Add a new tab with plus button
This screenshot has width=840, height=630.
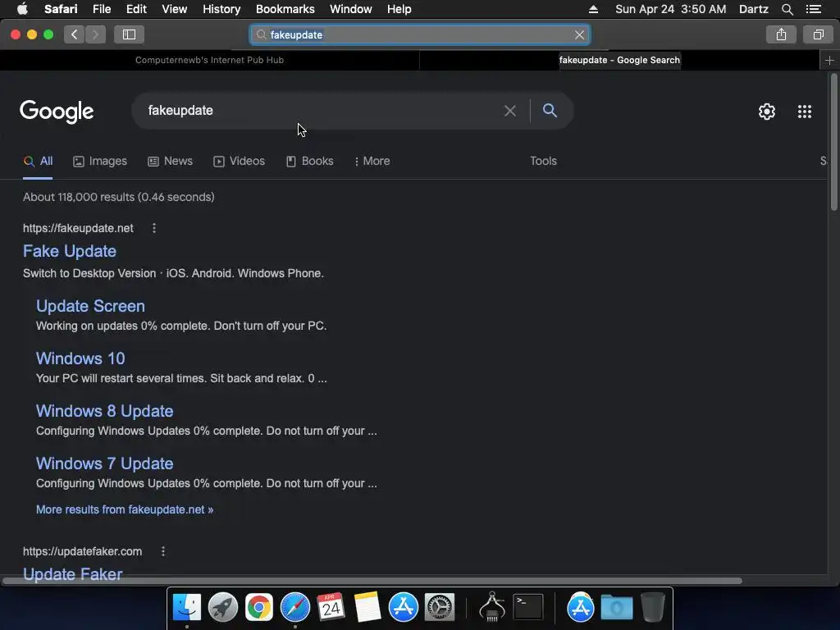pyautogui.click(x=829, y=60)
